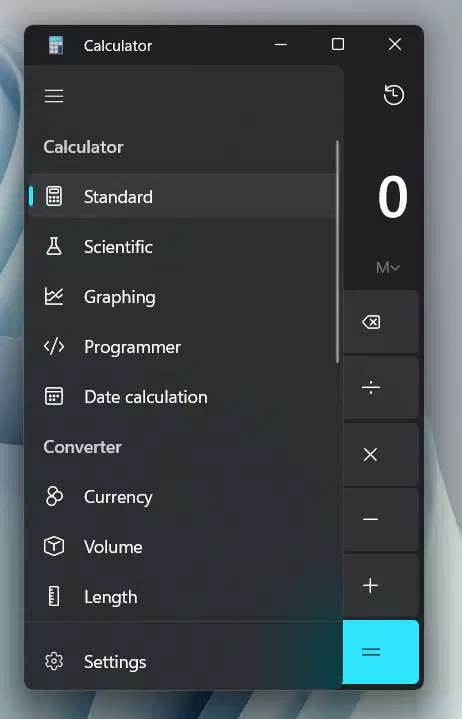This screenshot has height=719, width=462.
Task: Click the plus operator button
Action: (380, 586)
